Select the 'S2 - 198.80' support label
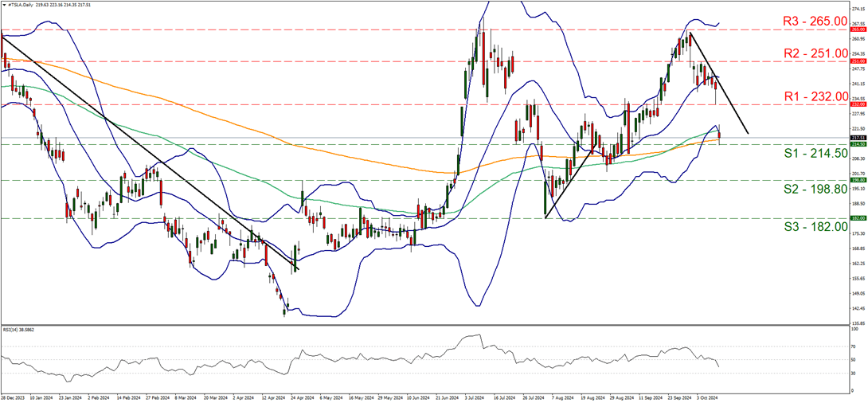 point(815,190)
